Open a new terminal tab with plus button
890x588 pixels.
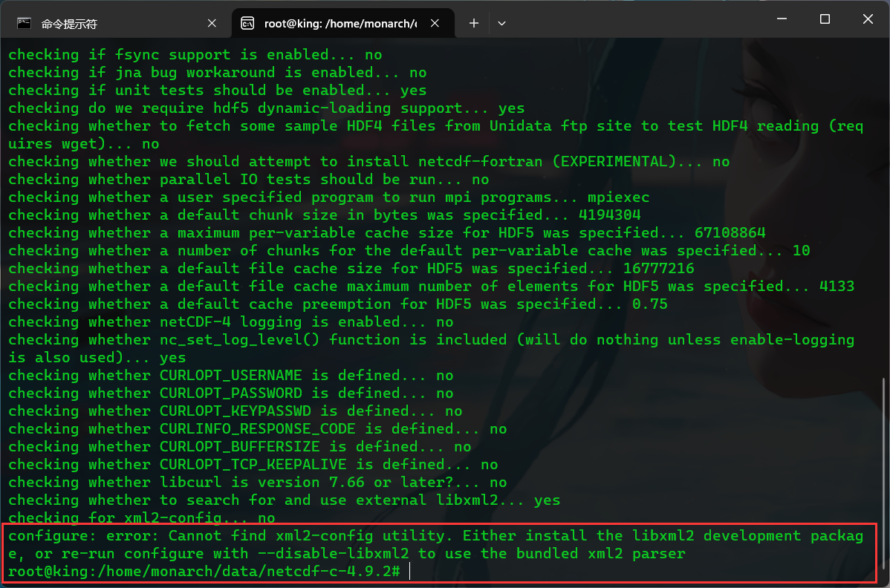pos(474,23)
